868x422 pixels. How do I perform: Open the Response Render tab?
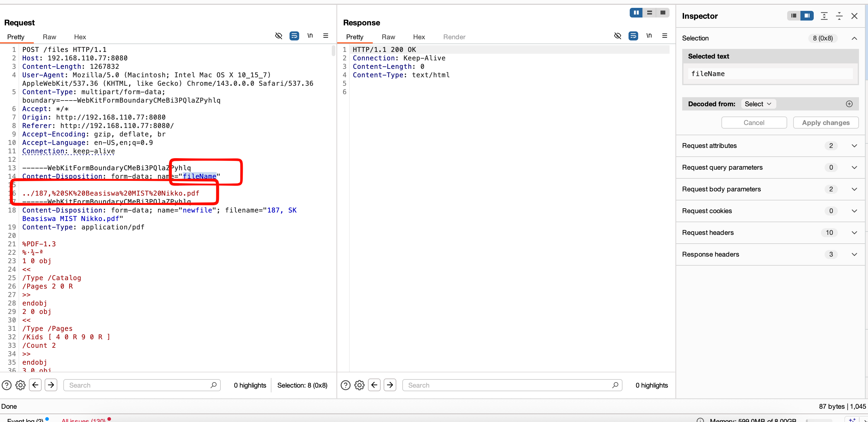tap(454, 37)
